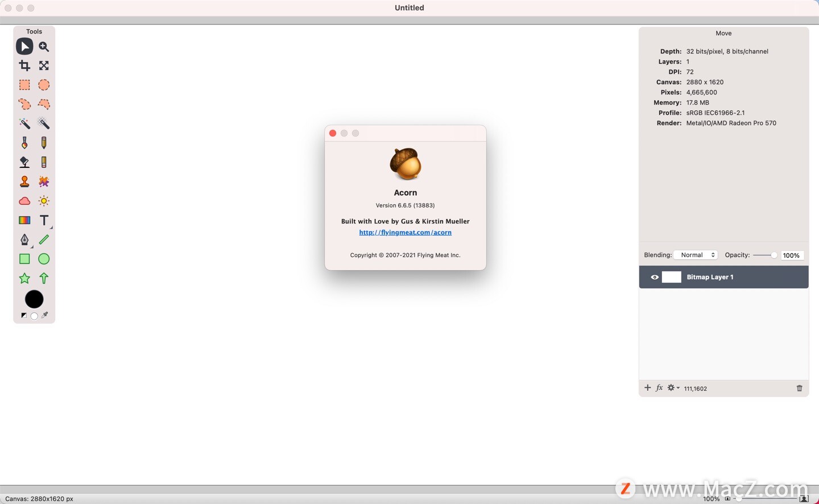Screen dimensions: 819x504
Task: Click the black foreground color well
Action: coord(34,299)
